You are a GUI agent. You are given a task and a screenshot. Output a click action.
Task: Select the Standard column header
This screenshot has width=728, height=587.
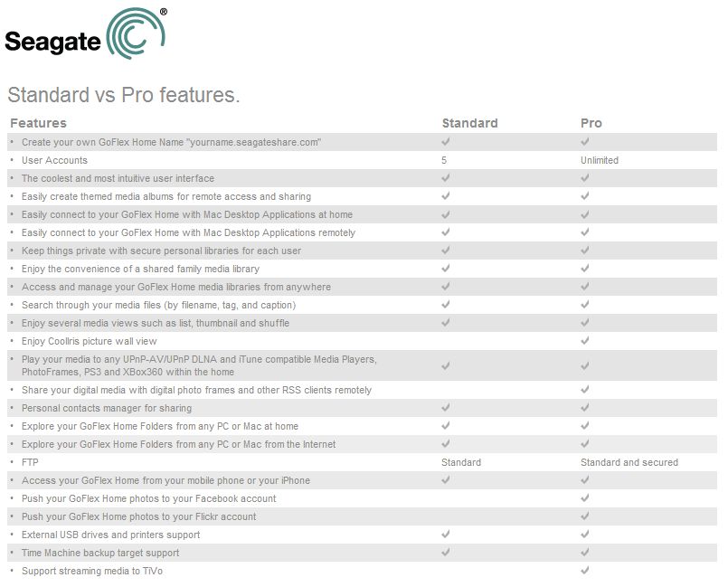click(469, 123)
